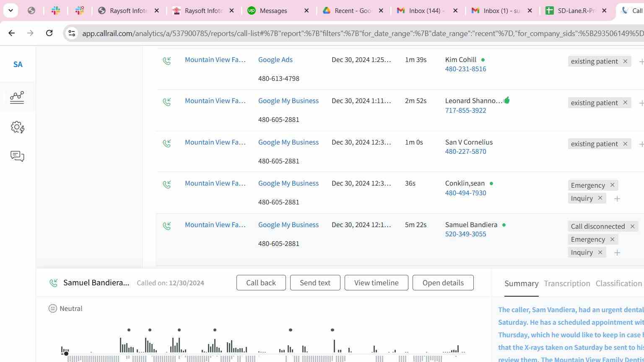Open the Settings gear sidebar icon
The height and width of the screenshot is (362, 644).
17,127
